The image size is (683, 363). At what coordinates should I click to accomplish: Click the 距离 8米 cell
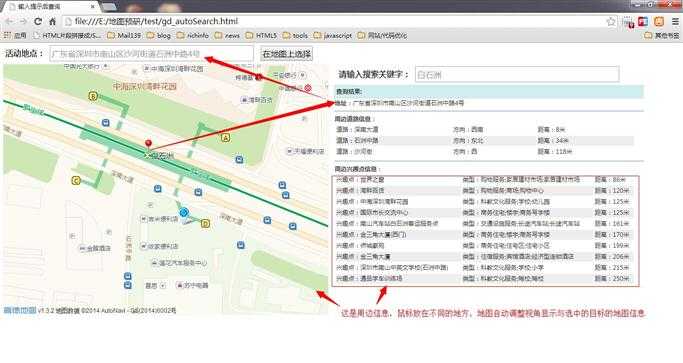(551, 129)
